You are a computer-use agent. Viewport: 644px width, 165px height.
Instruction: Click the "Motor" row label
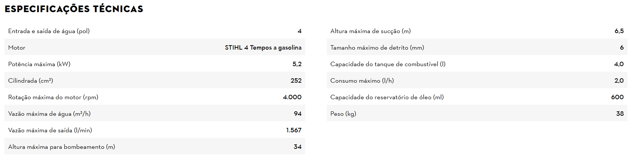17,48
